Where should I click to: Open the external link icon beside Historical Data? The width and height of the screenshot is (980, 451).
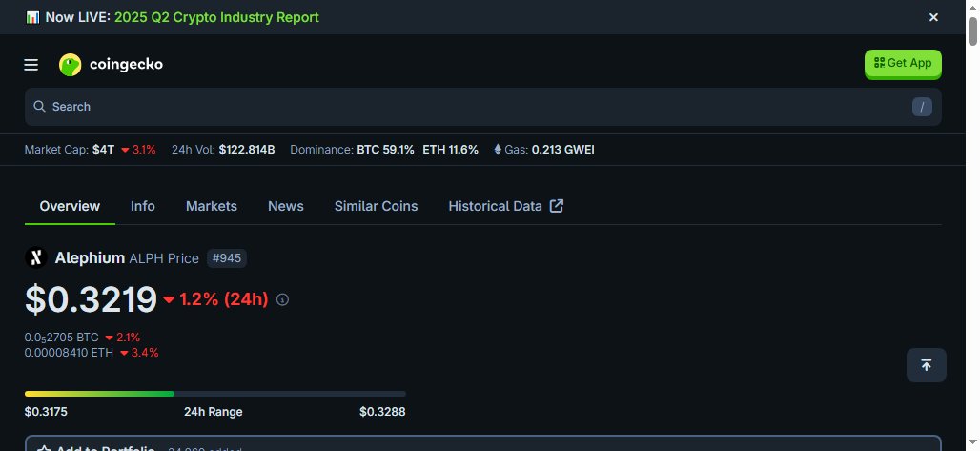(x=556, y=206)
